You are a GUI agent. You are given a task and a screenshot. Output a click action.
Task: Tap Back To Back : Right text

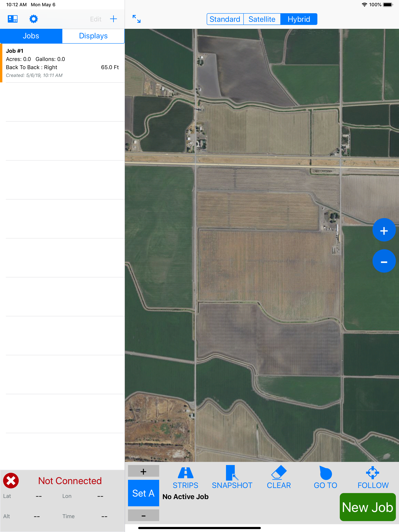32,67
